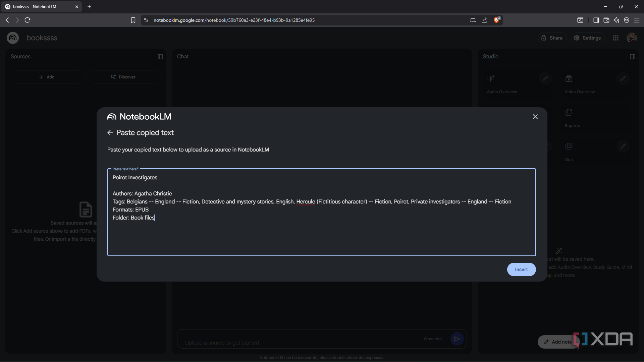Screen dimensions: 644x362
Task: Go back with the arrow beside Paste copied text
Action: tap(110, 133)
